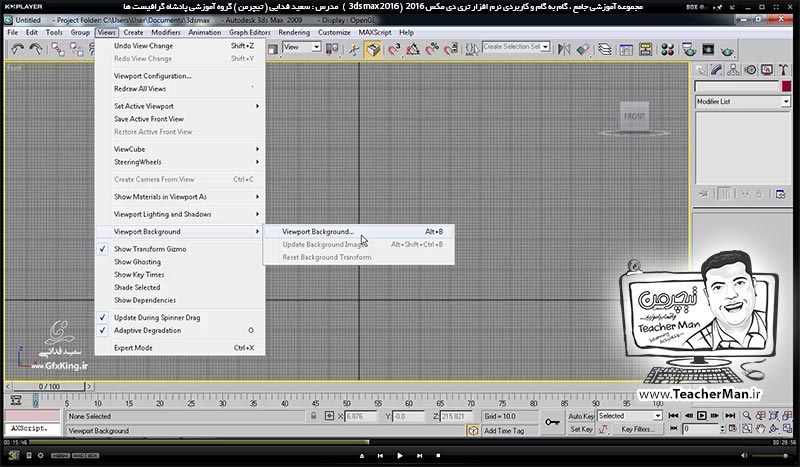Toggle the Angle Snap icon
This screenshot has height=467, width=800.
[413, 49]
